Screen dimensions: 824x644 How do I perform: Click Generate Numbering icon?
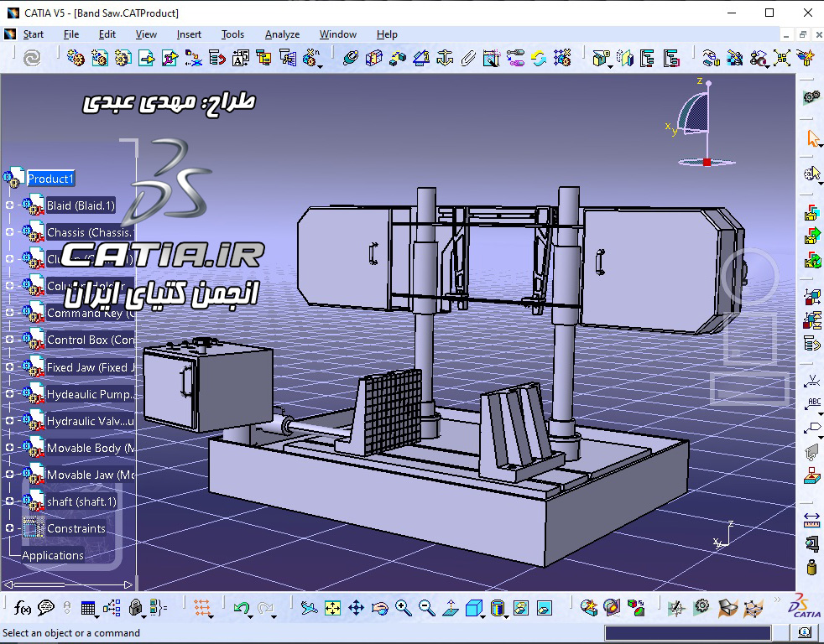[x=241, y=58]
